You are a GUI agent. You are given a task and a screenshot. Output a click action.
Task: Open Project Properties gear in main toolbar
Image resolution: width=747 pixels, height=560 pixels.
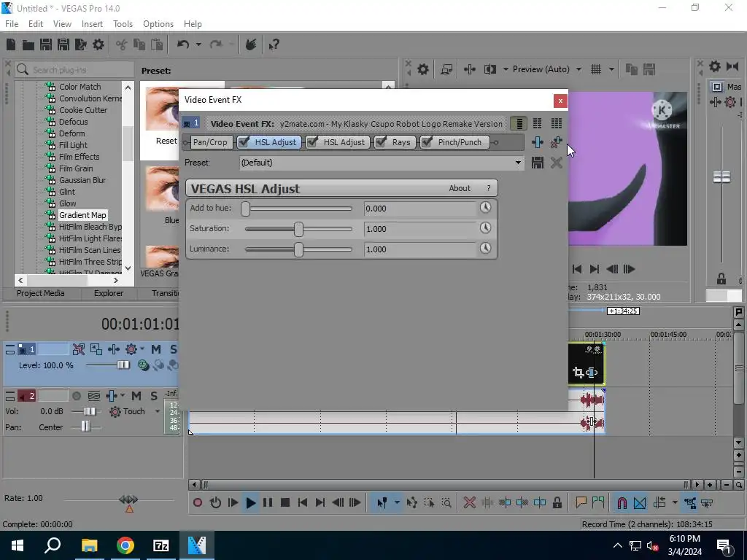click(x=98, y=44)
